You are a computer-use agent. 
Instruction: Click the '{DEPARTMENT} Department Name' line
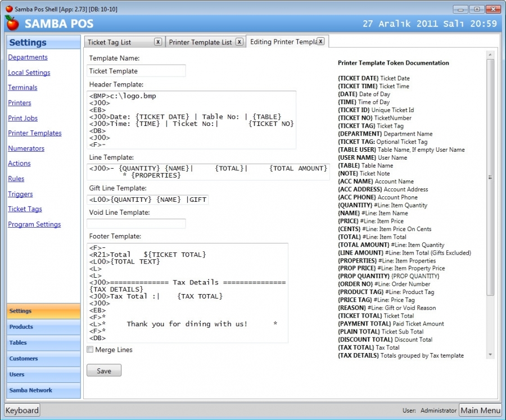pyautogui.click(x=385, y=134)
